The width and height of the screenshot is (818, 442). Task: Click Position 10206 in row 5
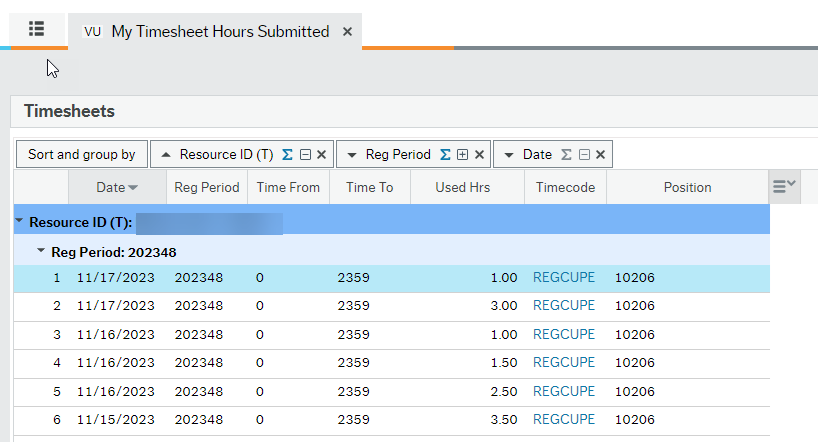pyautogui.click(x=635, y=392)
